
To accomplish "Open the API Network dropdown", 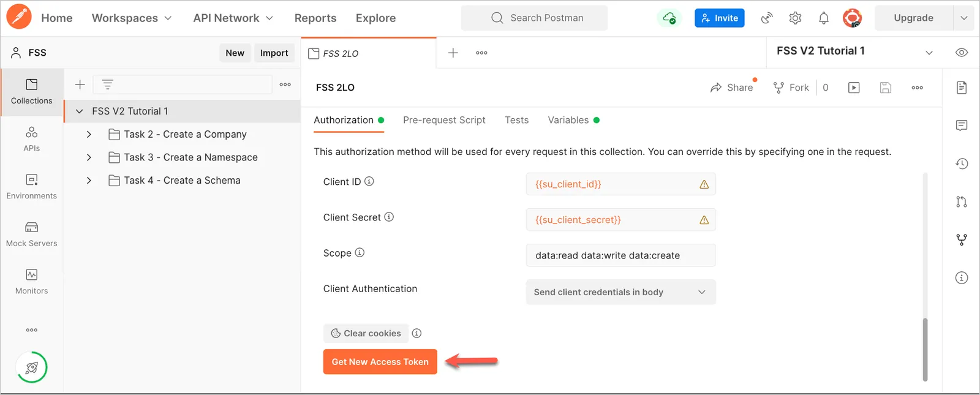I will (x=233, y=18).
